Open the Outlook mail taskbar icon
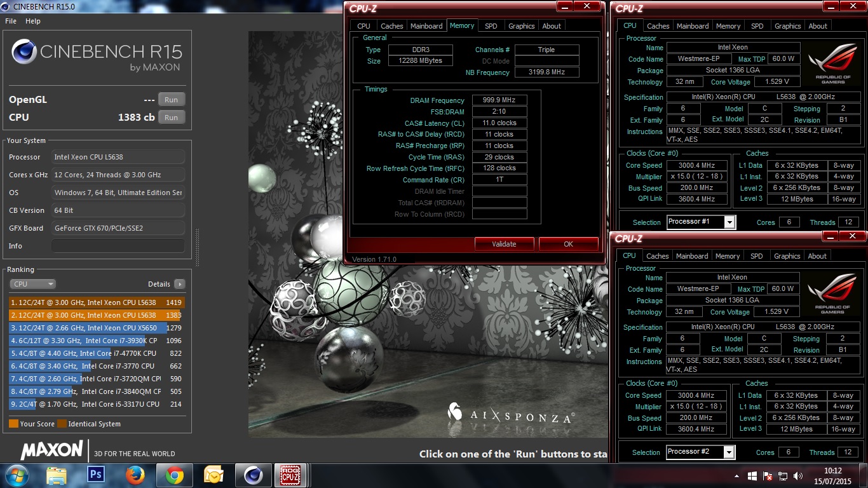The width and height of the screenshot is (868, 488). pyautogui.click(x=214, y=475)
